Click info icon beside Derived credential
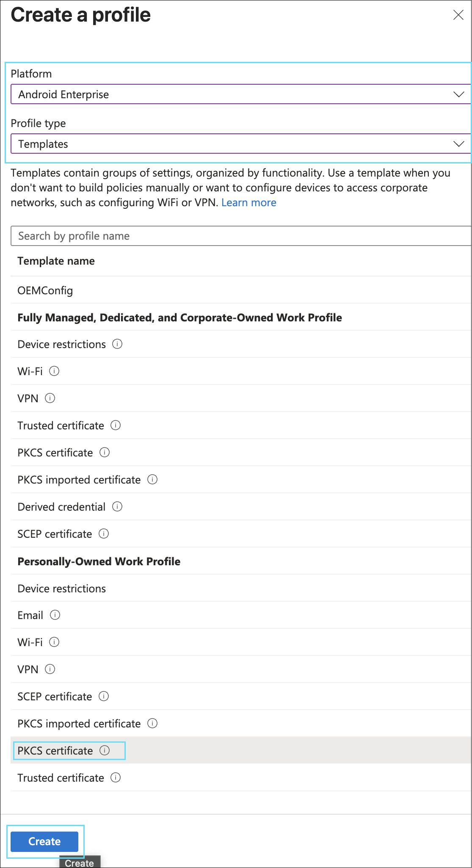 point(117,506)
